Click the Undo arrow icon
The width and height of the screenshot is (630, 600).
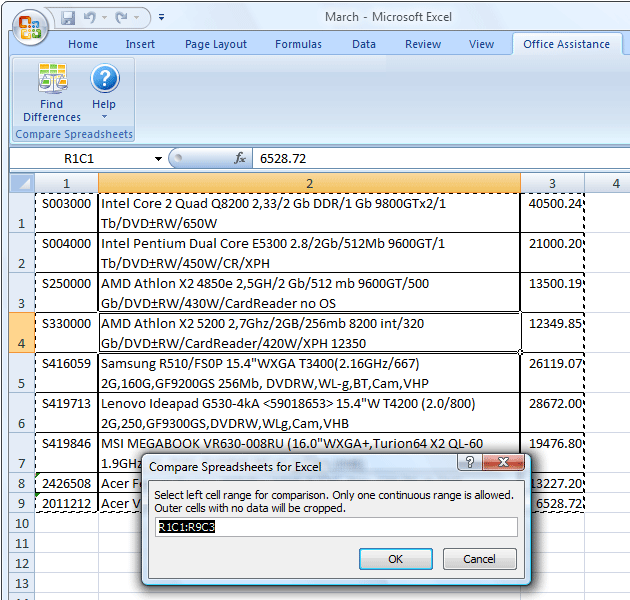coord(90,17)
